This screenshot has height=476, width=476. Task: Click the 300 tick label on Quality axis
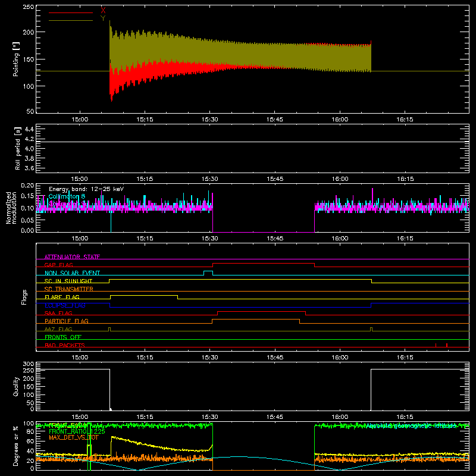click(x=29, y=364)
